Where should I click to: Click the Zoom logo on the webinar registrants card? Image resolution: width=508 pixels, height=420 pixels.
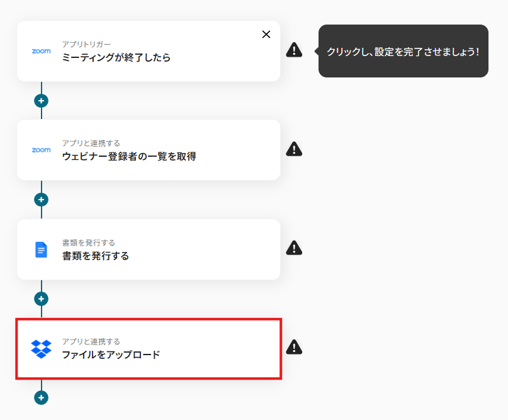point(41,150)
